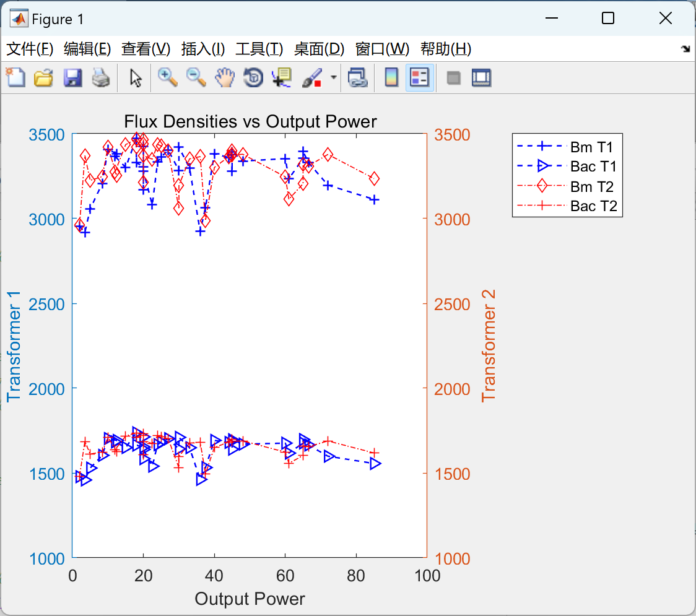The width and height of the screenshot is (696, 616).
Task: Select the Pan hand tool
Action: pos(225,77)
